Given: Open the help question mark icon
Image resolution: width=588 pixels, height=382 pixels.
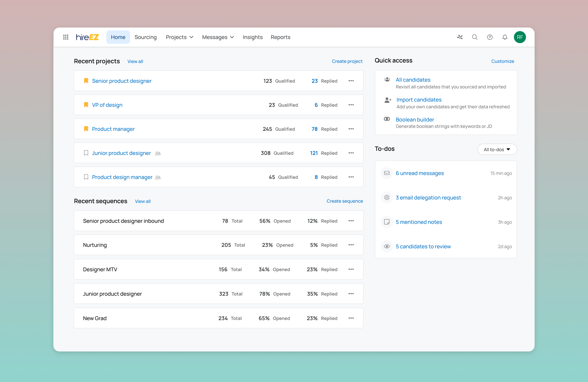Looking at the screenshot, I should tap(490, 37).
